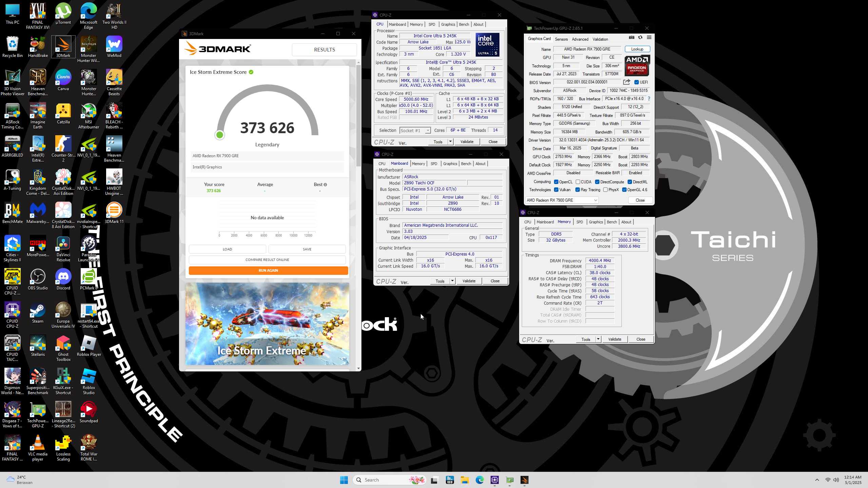Click the Lookup button in GPU-Z
This screenshot has height=488, width=868.
[637, 49]
